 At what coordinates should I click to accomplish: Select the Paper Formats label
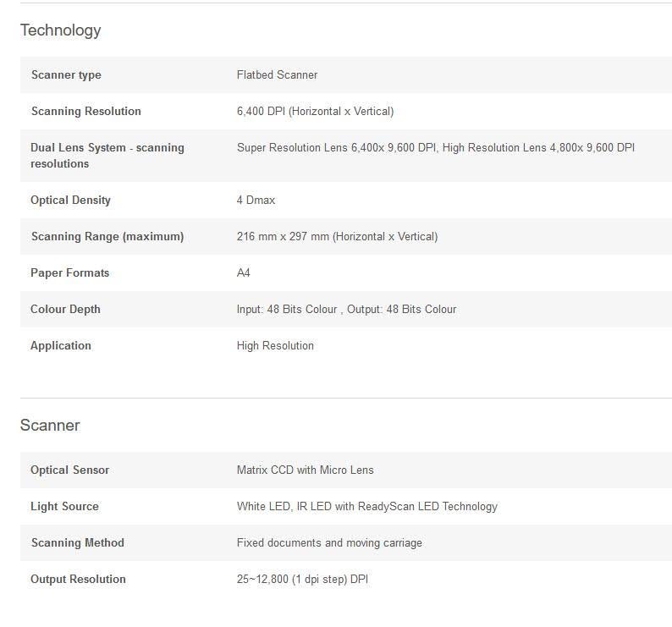(70, 272)
